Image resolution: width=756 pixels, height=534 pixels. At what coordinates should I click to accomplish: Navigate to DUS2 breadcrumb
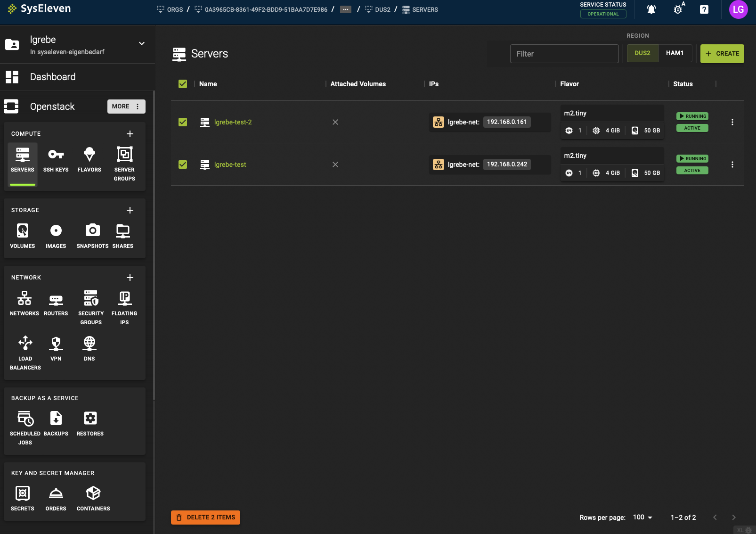tap(378, 9)
